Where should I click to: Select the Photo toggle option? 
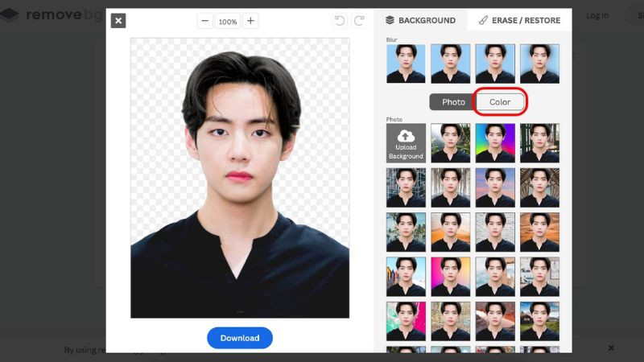point(453,102)
